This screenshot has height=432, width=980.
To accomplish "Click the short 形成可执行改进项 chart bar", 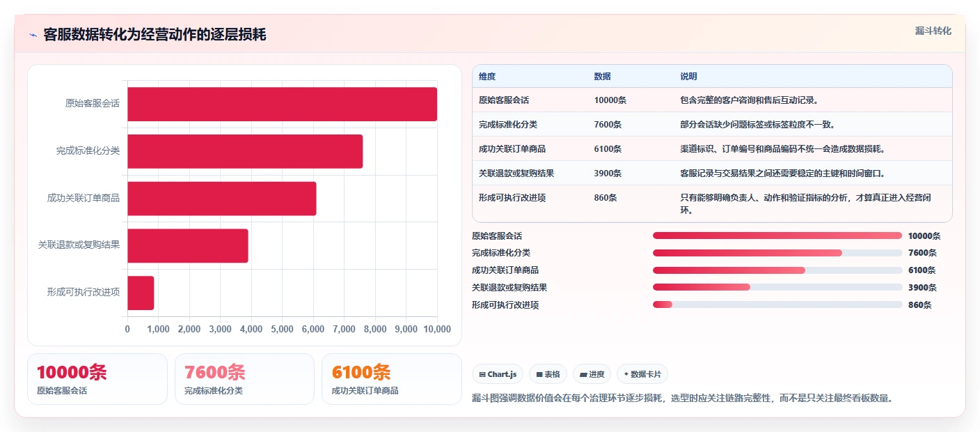I will coord(141,293).
